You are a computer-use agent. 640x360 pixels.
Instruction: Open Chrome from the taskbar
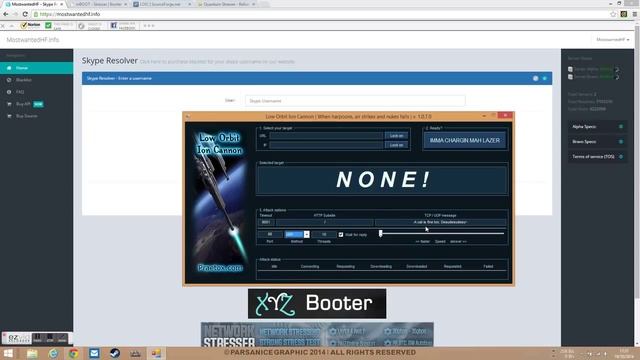[x=73, y=353]
